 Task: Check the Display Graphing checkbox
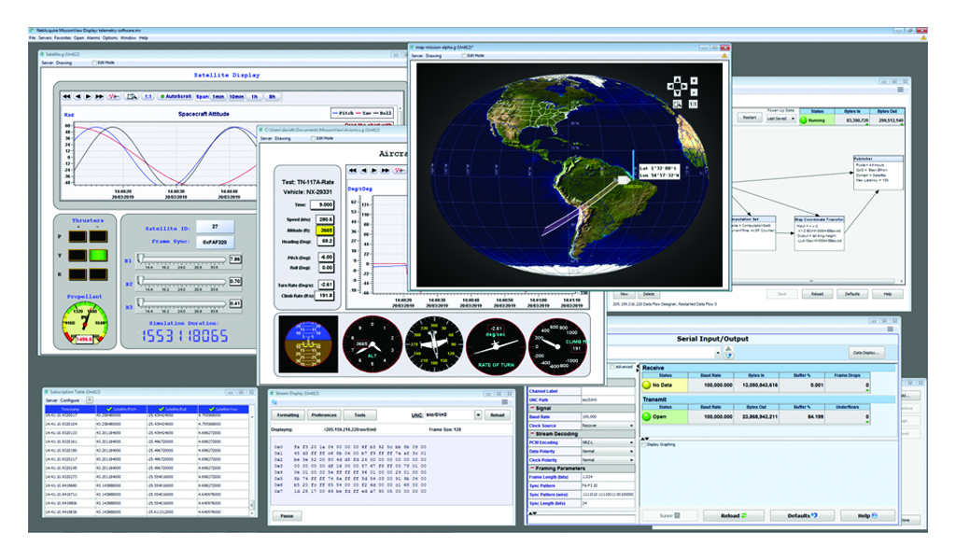click(x=644, y=445)
